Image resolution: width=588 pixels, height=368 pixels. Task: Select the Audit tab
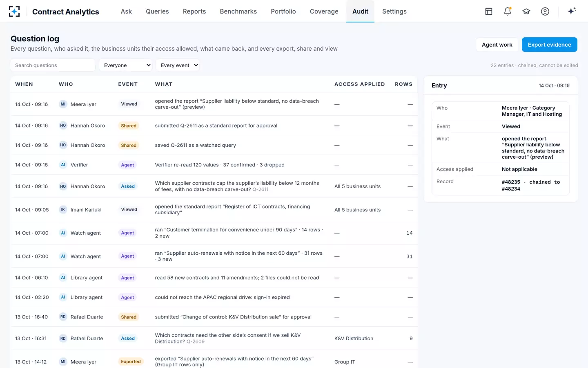coord(360,11)
